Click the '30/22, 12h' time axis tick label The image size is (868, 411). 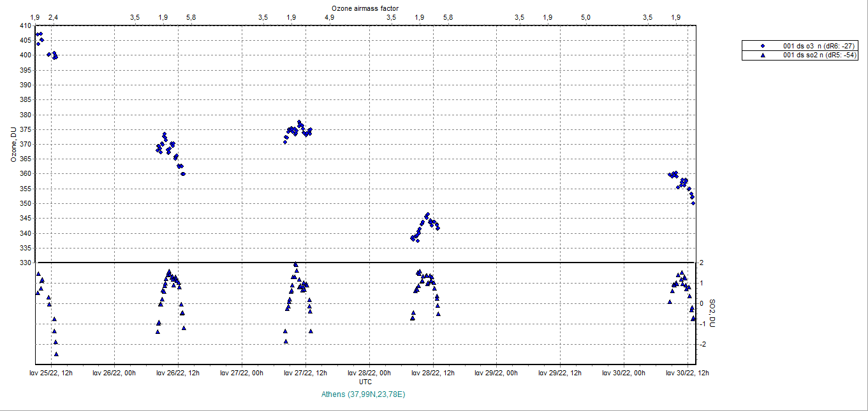click(x=688, y=373)
